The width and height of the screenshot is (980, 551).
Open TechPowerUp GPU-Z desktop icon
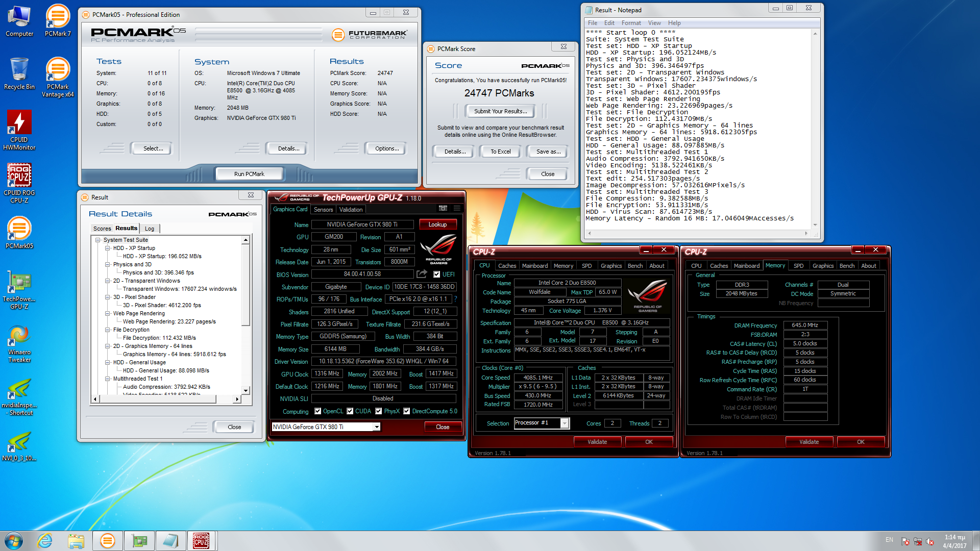click(x=19, y=290)
